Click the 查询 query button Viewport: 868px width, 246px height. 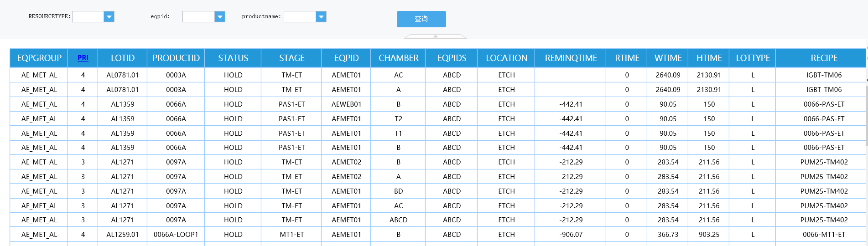(x=421, y=19)
